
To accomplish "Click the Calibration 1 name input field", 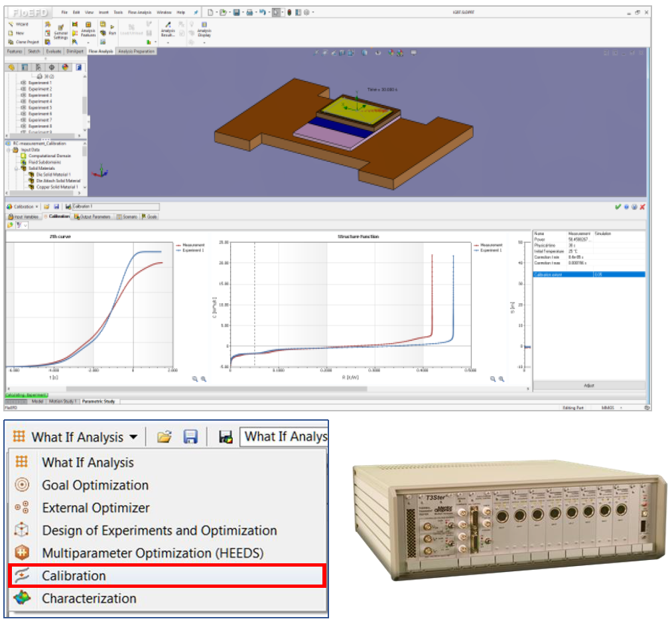I will [115, 206].
